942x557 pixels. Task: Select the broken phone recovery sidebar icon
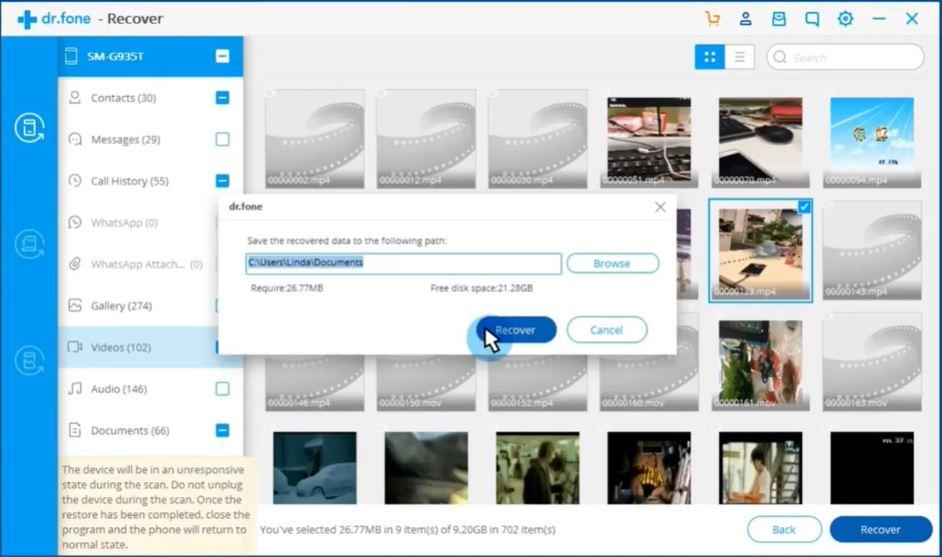pos(29,360)
